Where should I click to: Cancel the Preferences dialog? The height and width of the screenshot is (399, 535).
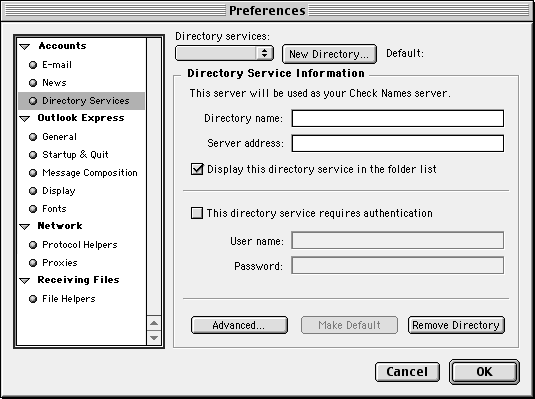407,372
